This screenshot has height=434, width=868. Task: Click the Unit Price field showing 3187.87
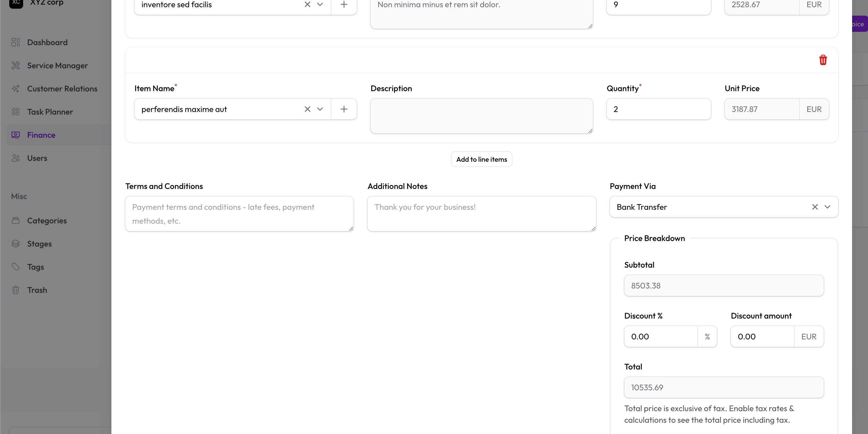point(762,109)
